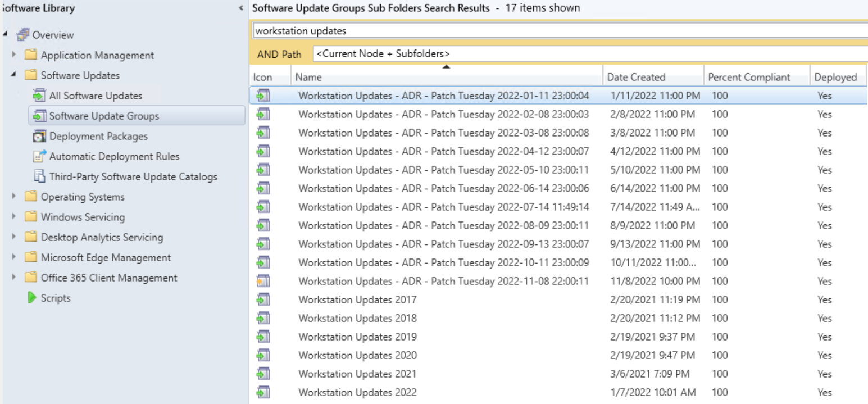Expand the Office 365 Client Management node
Viewport: 868px width, 404px height.
(13, 278)
